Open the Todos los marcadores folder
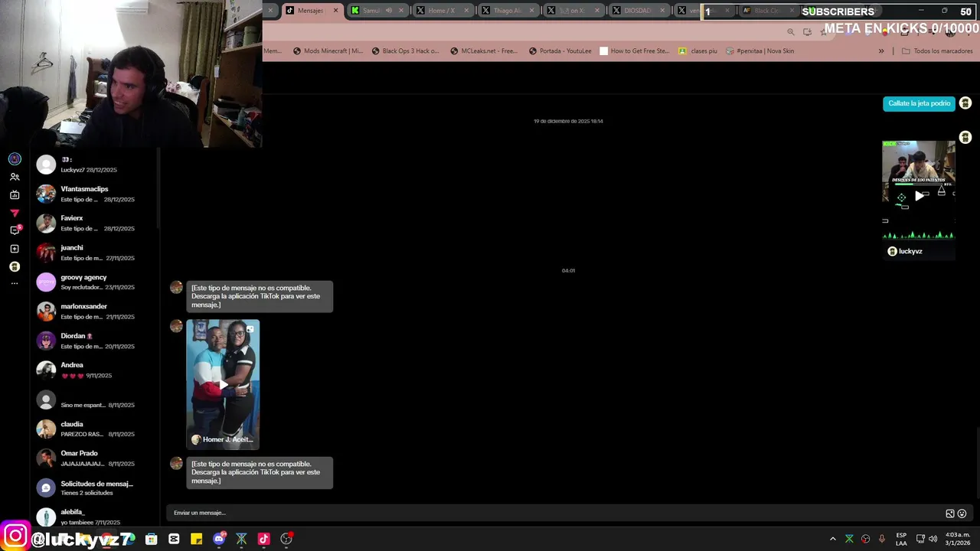980x551 pixels. click(x=937, y=51)
